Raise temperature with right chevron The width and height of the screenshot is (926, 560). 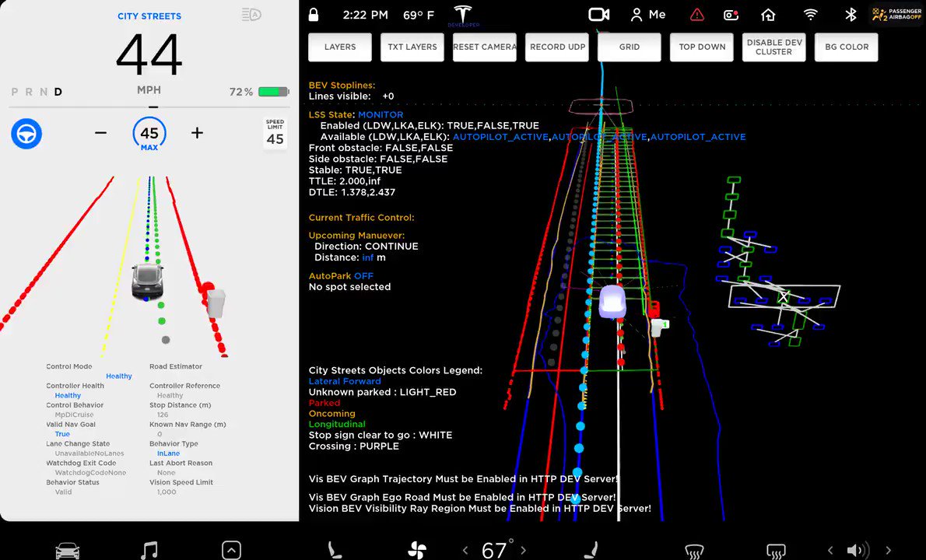[523, 551]
